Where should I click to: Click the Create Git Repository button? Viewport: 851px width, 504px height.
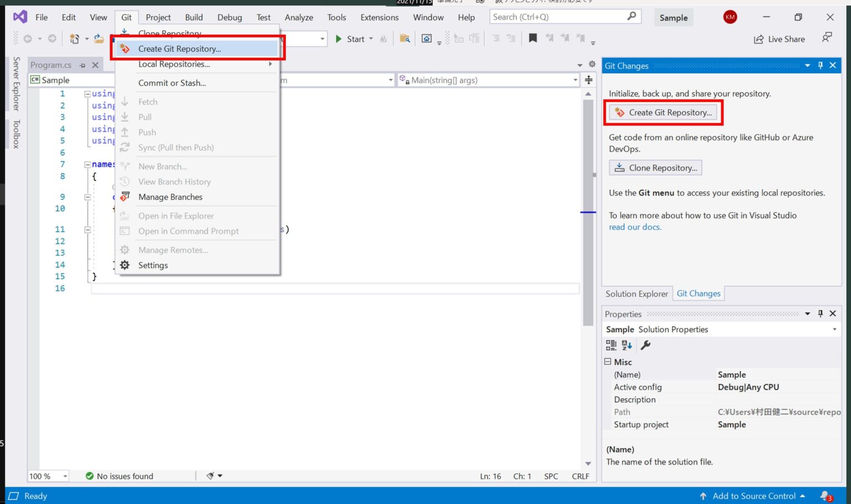click(663, 112)
